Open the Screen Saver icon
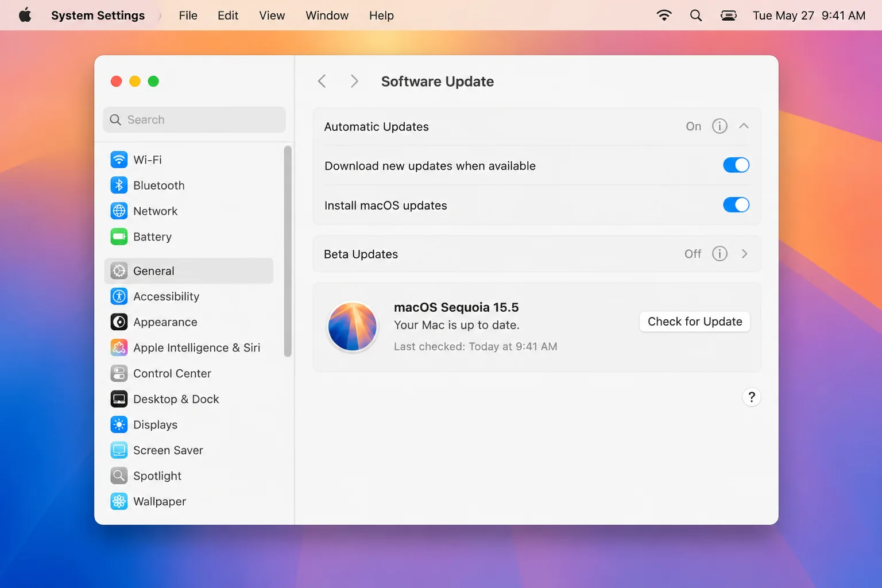The width and height of the screenshot is (882, 588). [x=119, y=450]
